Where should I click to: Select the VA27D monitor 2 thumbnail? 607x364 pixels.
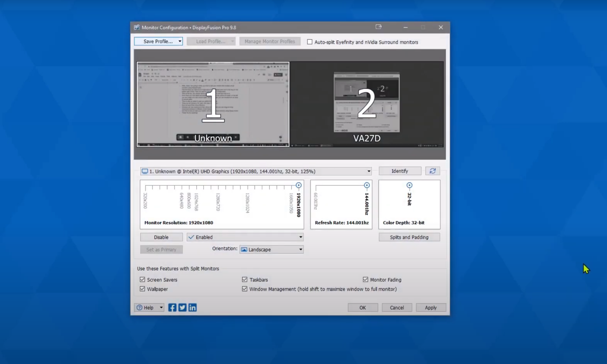(367, 104)
